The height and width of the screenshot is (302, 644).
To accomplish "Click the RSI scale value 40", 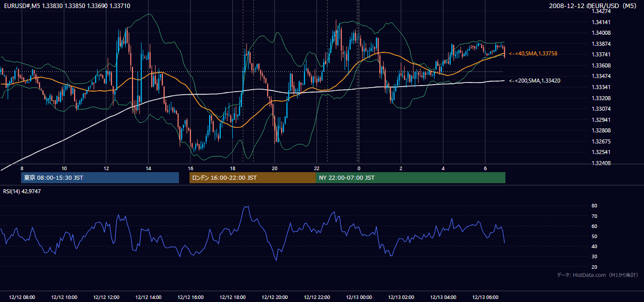I will 595,246.
